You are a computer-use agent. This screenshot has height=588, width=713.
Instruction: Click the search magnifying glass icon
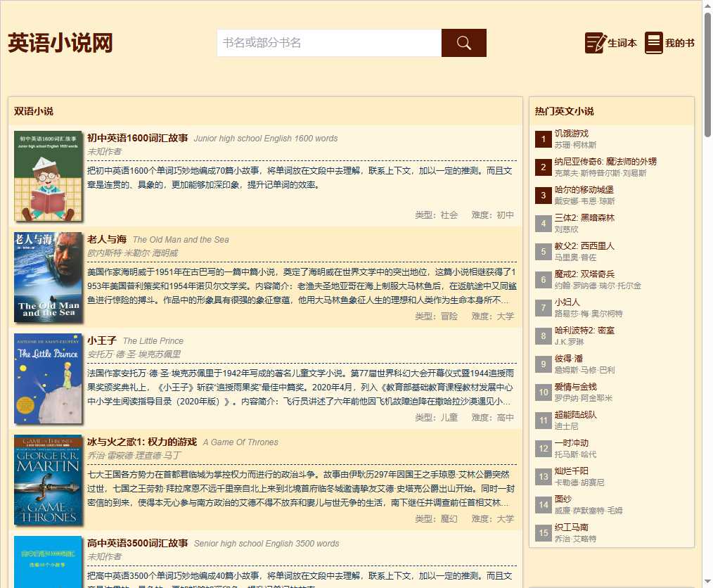click(463, 43)
